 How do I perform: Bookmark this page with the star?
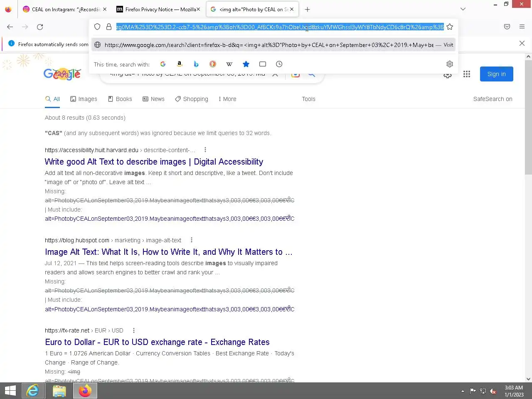coord(450,27)
